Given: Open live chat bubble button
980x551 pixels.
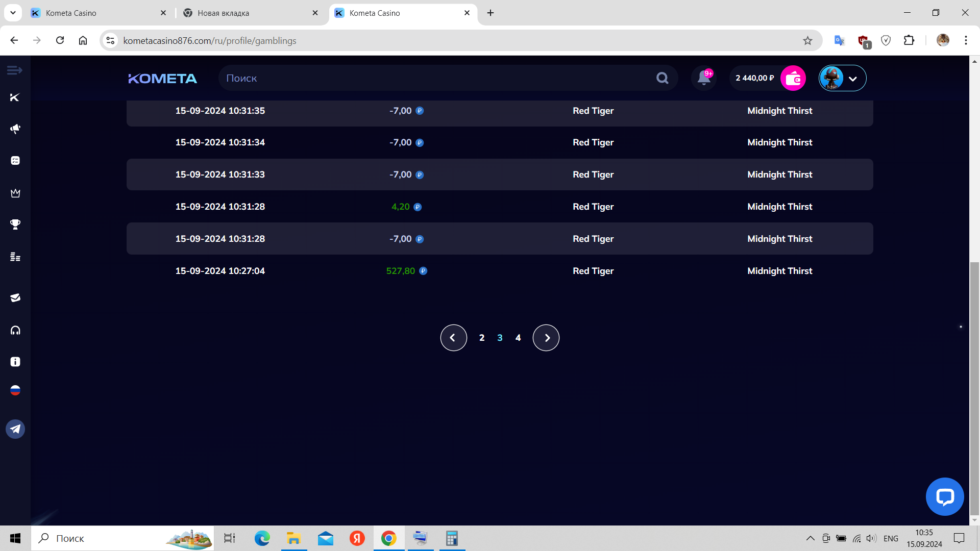Looking at the screenshot, I should point(944,496).
